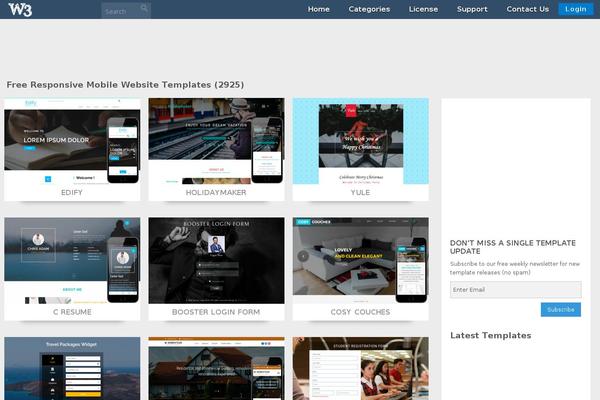Open the Categories menu

[369, 9]
